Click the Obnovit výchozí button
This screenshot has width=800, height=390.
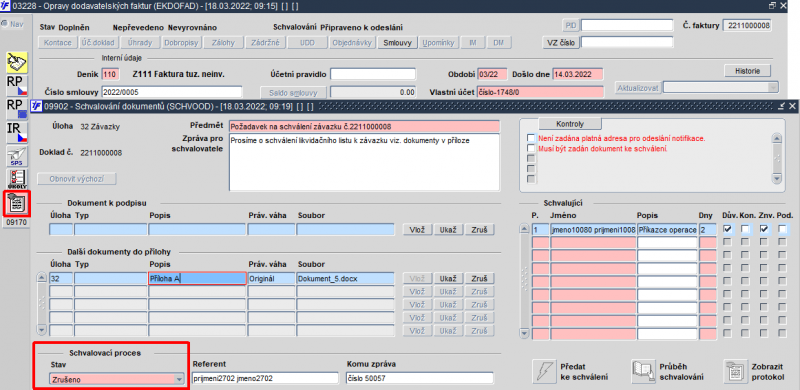(x=77, y=179)
